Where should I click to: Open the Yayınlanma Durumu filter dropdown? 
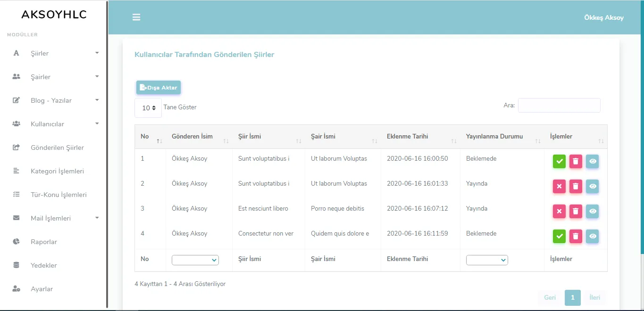point(487,260)
